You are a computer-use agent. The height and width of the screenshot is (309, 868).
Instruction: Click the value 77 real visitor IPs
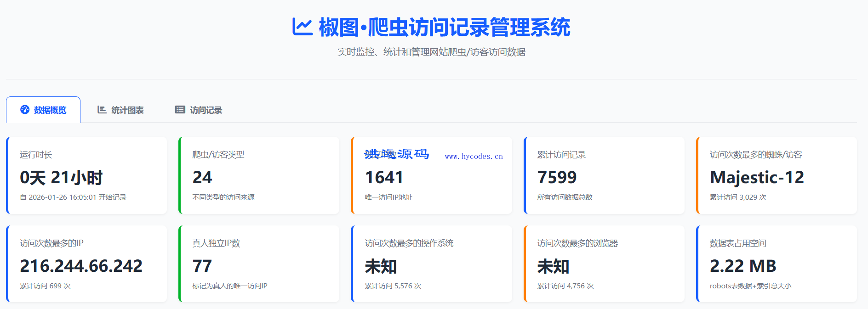point(202,266)
